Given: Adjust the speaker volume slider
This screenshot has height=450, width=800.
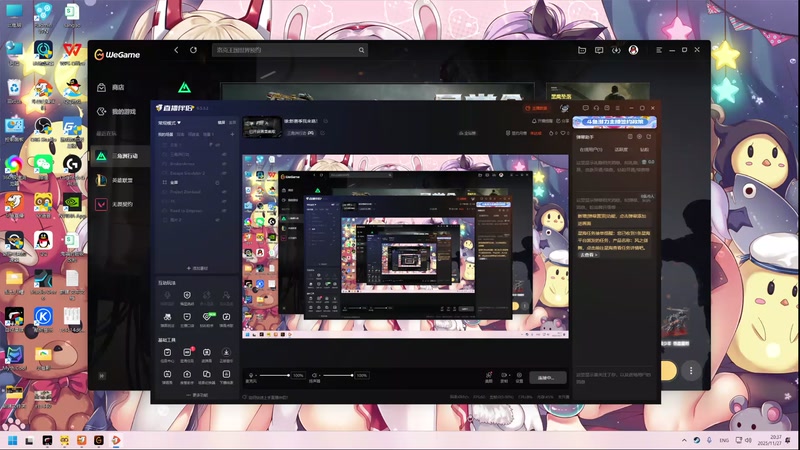Looking at the screenshot, I should [338, 376].
